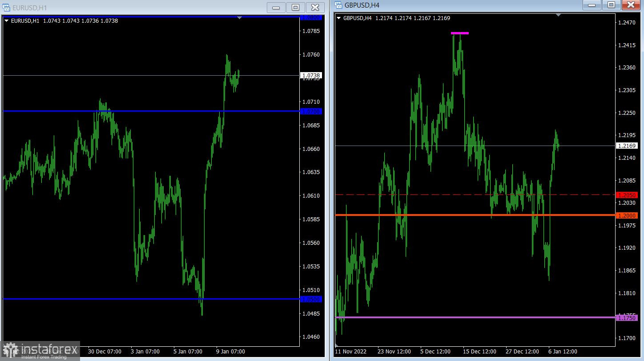Minimize the GBPUSD,H4 chart window
Viewport: 644px width, 361px height.
[592, 5]
